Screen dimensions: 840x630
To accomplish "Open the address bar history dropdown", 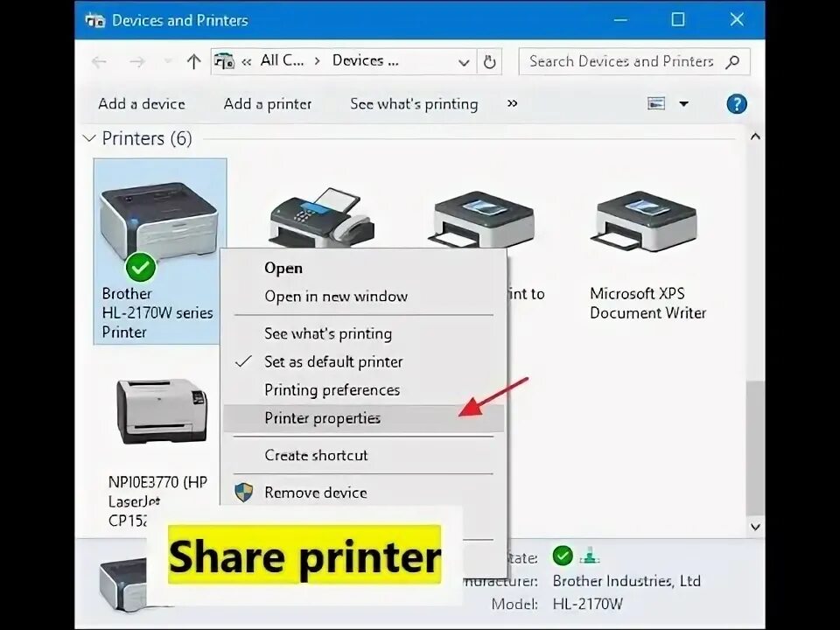I will (464, 63).
